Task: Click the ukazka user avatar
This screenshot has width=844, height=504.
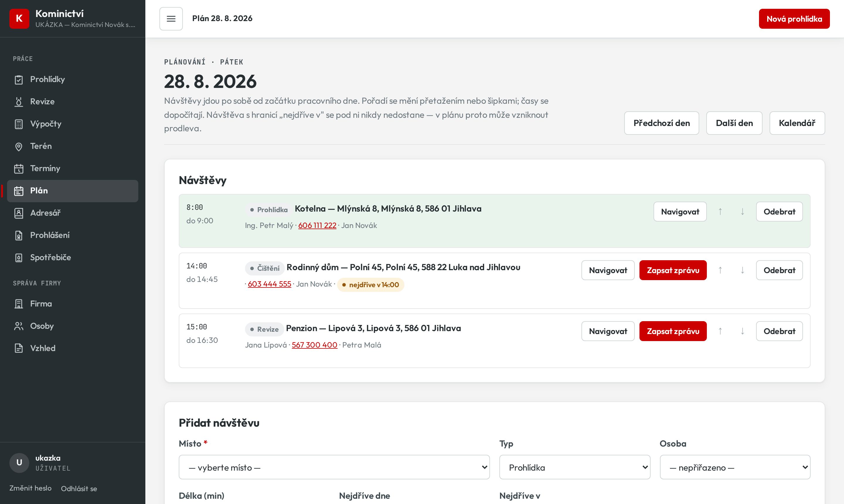Action: pyautogui.click(x=19, y=463)
